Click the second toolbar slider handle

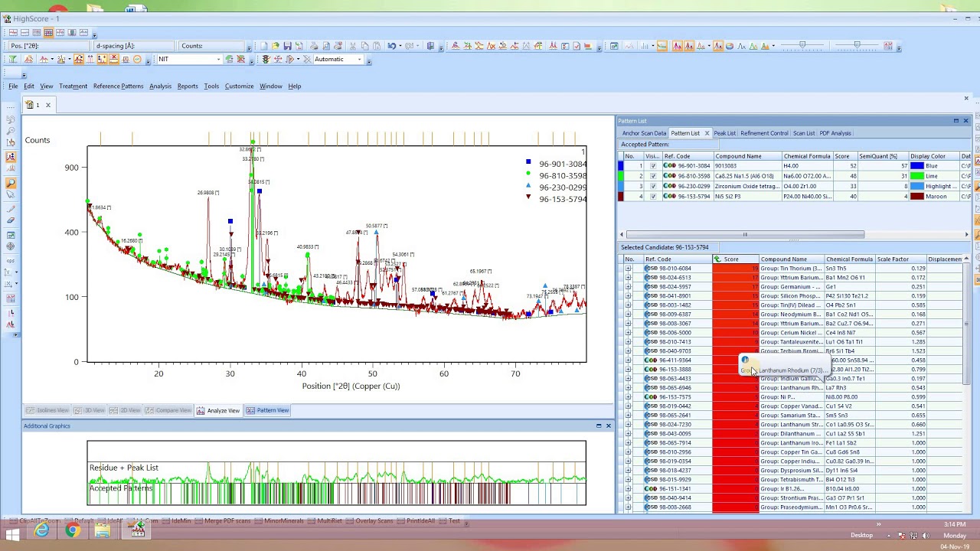coord(856,46)
